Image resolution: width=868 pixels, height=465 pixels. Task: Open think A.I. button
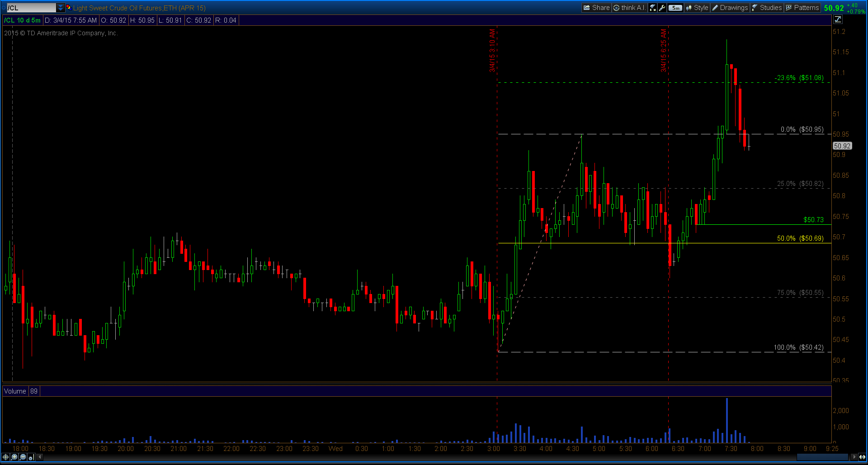click(x=630, y=8)
